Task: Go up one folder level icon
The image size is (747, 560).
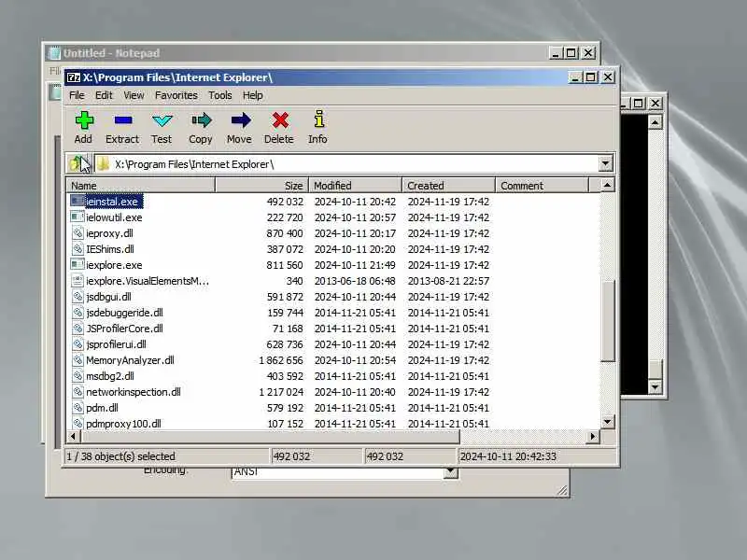Action: [x=78, y=164]
